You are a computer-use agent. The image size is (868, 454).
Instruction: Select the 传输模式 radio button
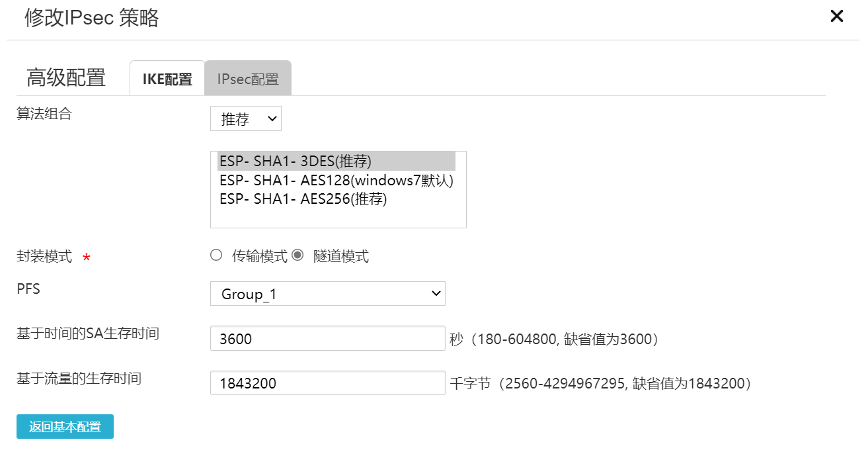coord(216,255)
